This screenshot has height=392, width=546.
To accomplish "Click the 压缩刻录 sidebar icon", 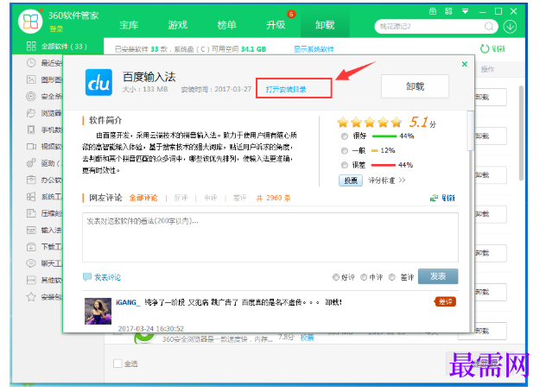I will point(31,213).
